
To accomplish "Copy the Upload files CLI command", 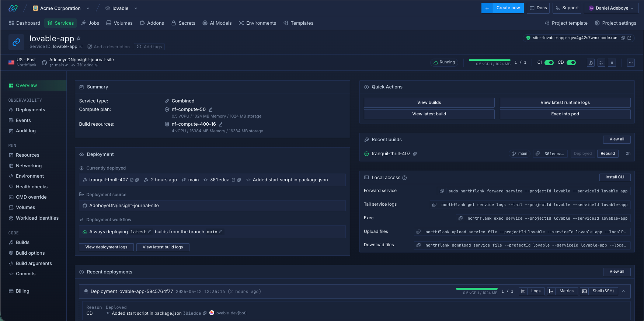I will tap(418, 232).
